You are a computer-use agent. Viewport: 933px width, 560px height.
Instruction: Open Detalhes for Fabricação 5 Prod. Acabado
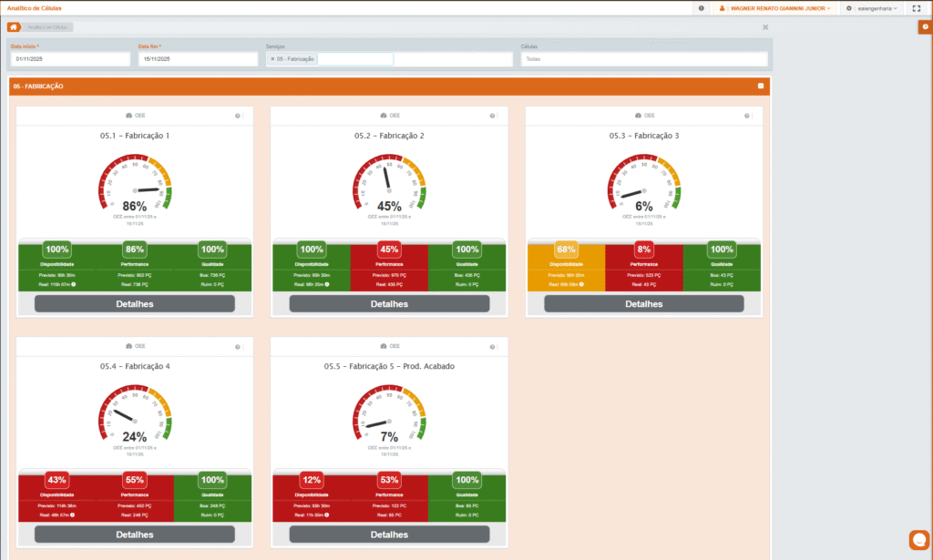(x=389, y=535)
